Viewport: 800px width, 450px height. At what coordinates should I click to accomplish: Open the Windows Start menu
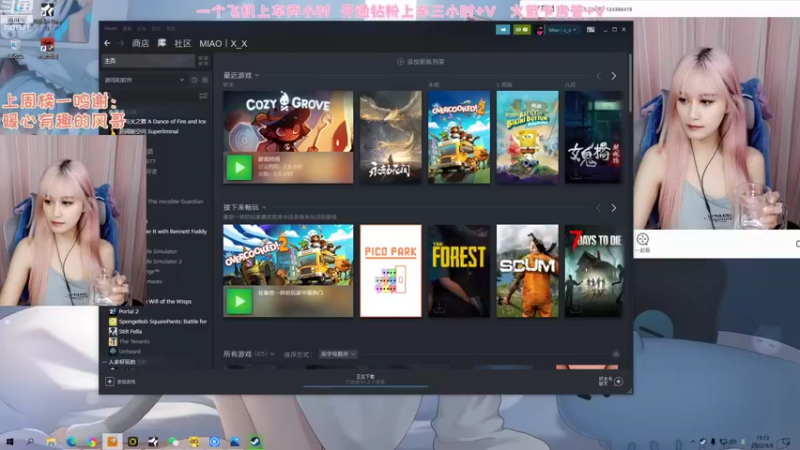click(x=9, y=441)
